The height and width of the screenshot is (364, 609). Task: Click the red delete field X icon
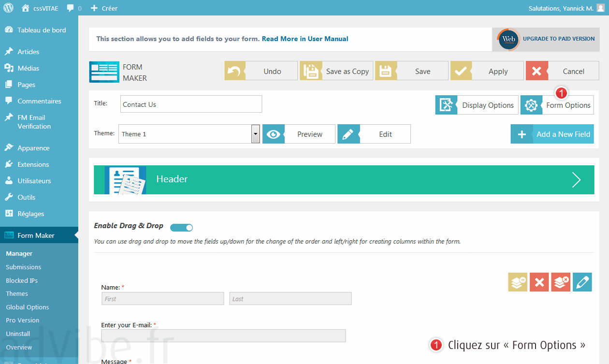[x=539, y=282]
